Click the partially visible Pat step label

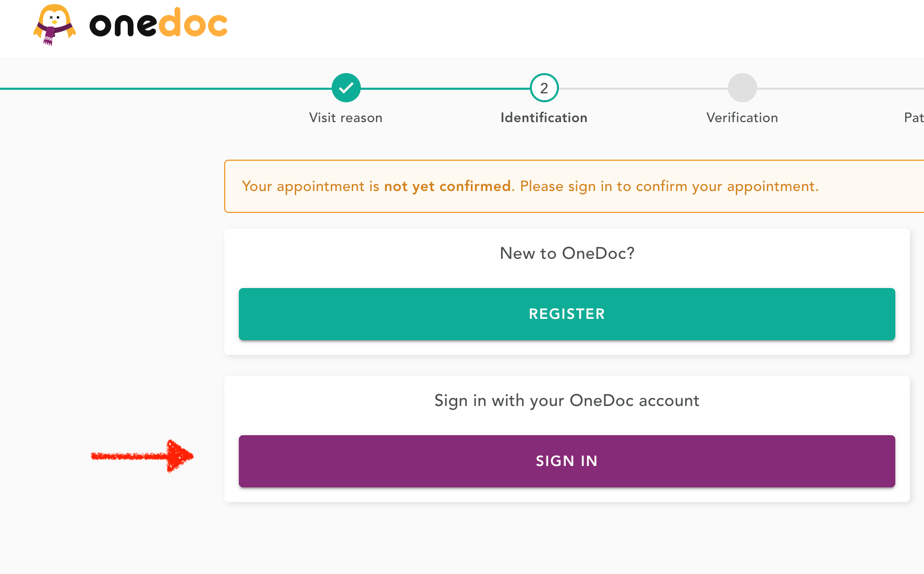[914, 118]
